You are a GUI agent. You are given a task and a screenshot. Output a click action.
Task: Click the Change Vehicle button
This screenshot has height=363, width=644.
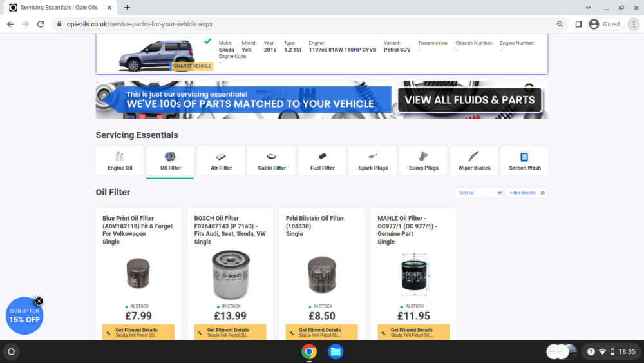point(192,66)
